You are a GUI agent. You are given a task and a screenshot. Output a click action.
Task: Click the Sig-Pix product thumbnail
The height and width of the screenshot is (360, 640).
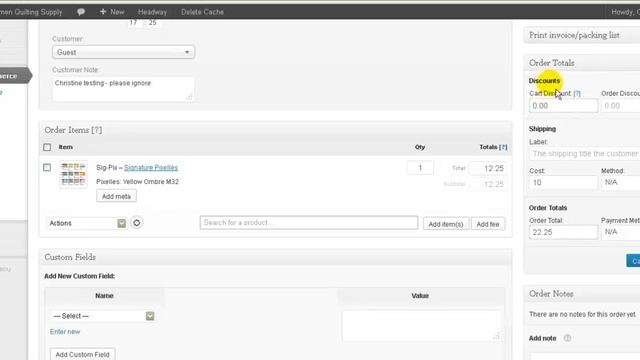(73, 174)
